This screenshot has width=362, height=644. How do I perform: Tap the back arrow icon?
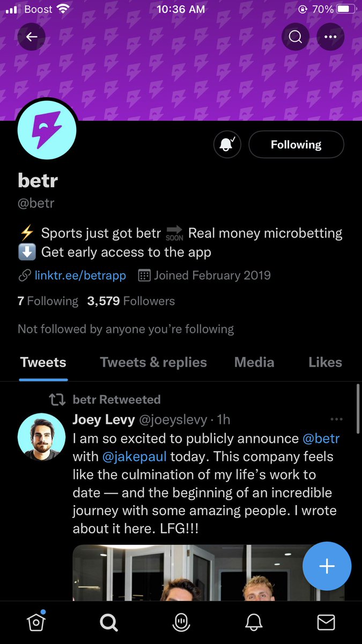pyautogui.click(x=32, y=37)
